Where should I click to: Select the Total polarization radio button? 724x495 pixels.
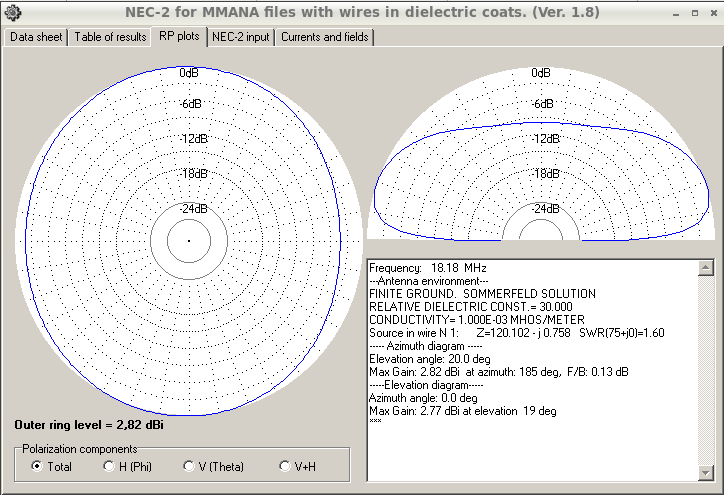(x=38, y=466)
